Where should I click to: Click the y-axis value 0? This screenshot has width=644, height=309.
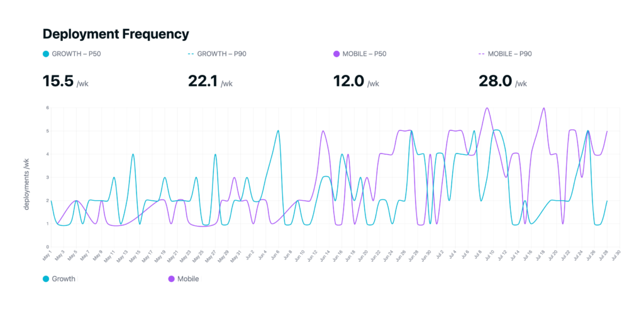point(47,247)
